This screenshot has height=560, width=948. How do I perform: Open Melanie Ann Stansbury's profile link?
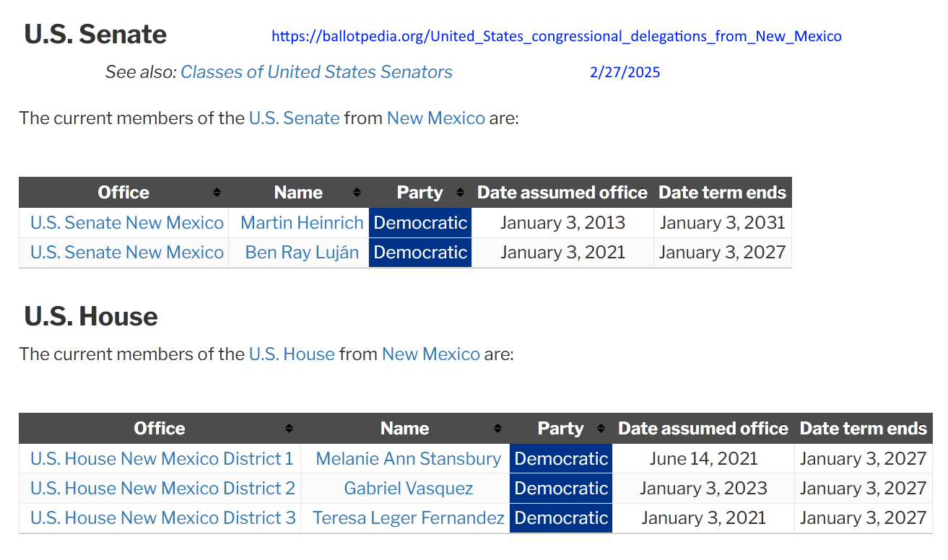coord(408,459)
